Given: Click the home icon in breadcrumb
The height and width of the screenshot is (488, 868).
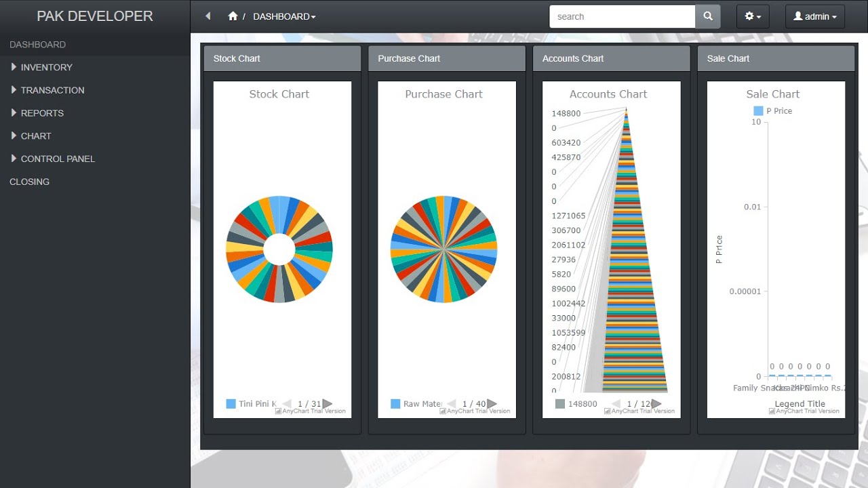Looking at the screenshot, I should (x=233, y=16).
